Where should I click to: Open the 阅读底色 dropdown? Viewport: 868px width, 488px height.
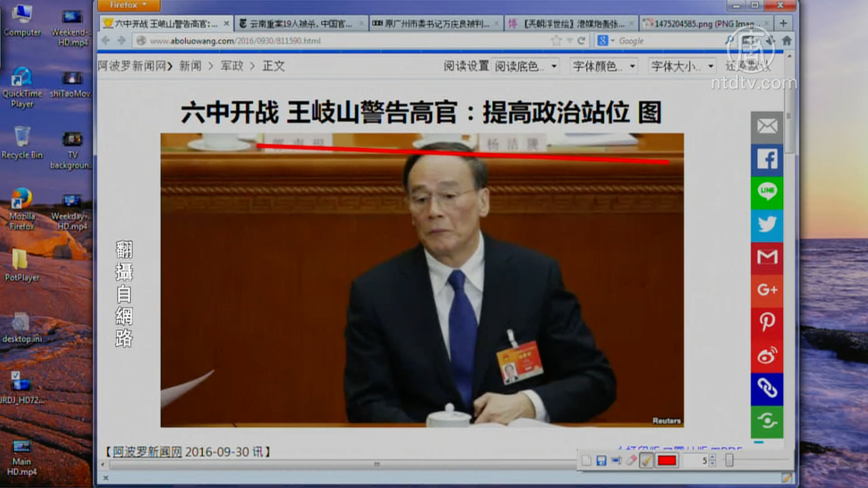[x=526, y=66]
